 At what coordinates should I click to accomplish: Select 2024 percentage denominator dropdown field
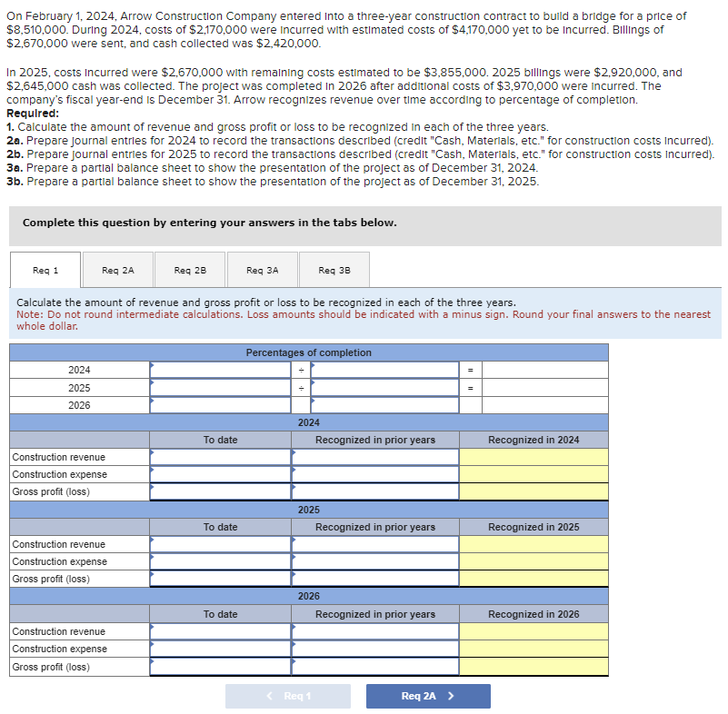tap(384, 370)
